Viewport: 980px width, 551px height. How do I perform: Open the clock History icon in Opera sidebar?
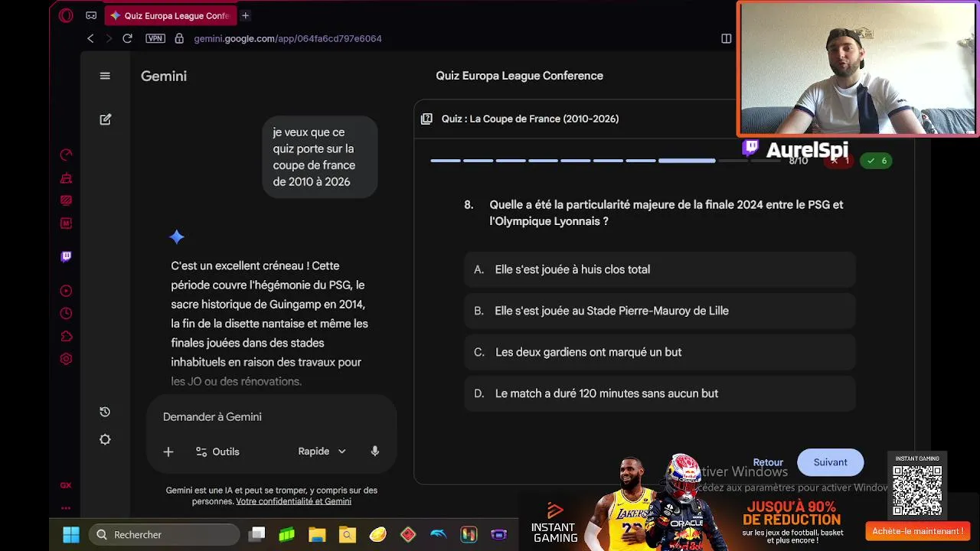click(x=66, y=313)
